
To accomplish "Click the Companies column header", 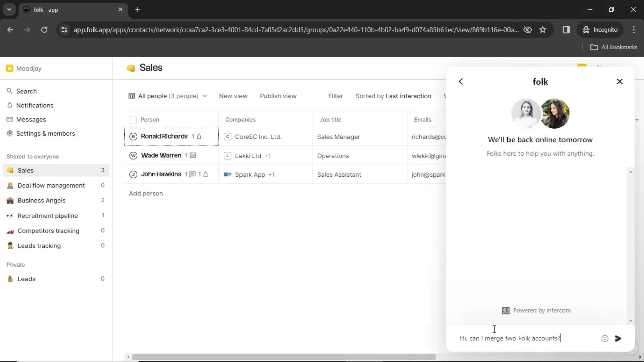I will [x=240, y=120].
